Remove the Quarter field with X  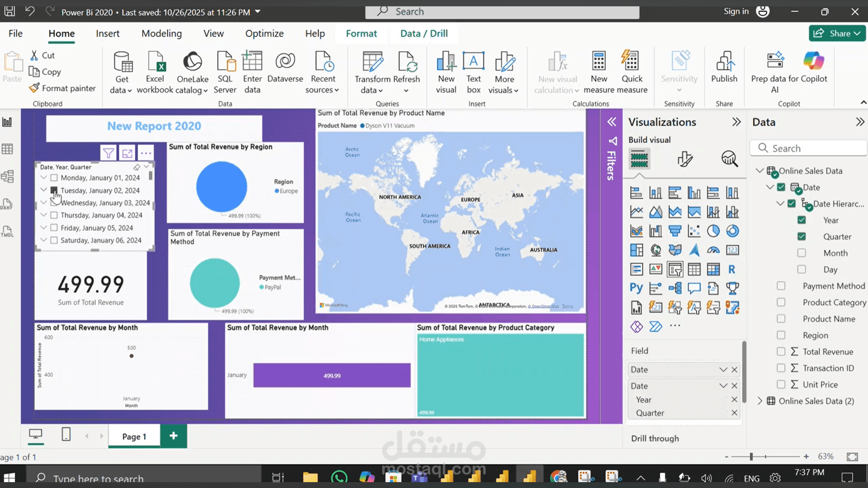[x=734, y=413]
